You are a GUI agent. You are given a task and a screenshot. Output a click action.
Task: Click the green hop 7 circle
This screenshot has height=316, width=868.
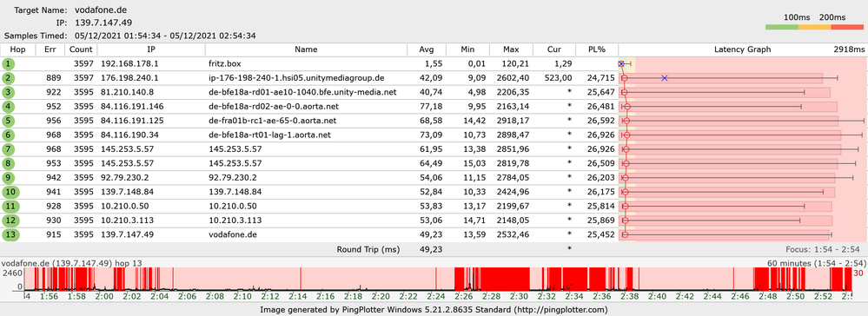click(9, 148)
